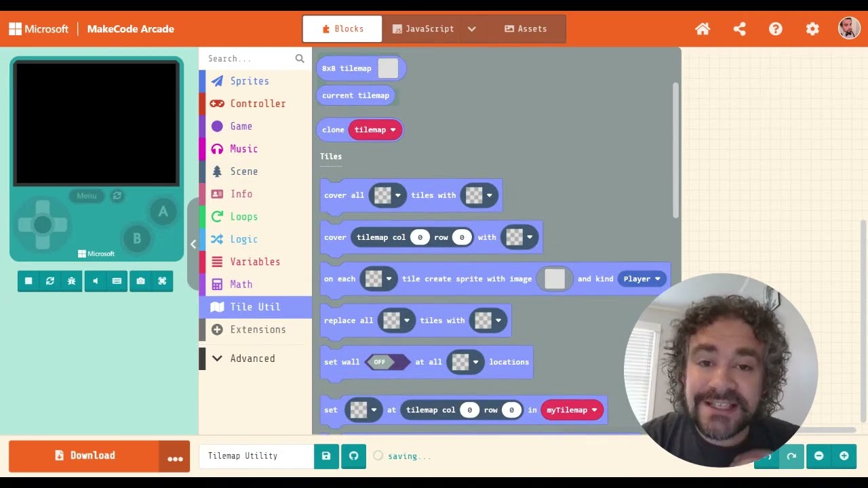Screen dimensions: 868x488
Task: Open tile dropdown in on each tile block
Action: tap(378, 279)
